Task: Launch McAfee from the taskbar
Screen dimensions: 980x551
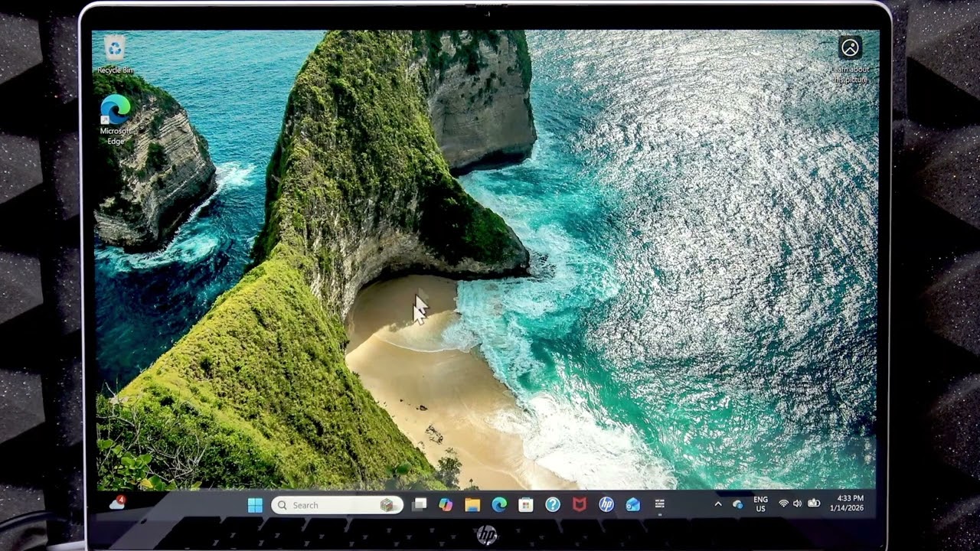Action: tap(580, 504)
